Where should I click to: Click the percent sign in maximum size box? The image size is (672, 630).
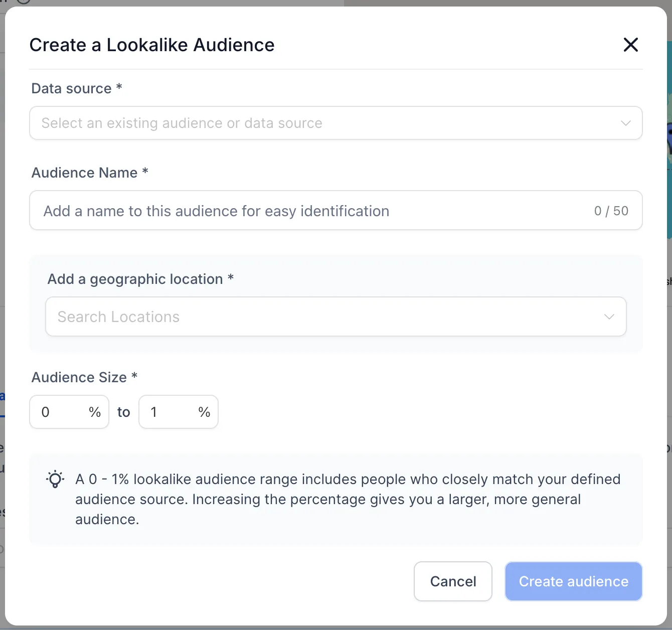204,412
